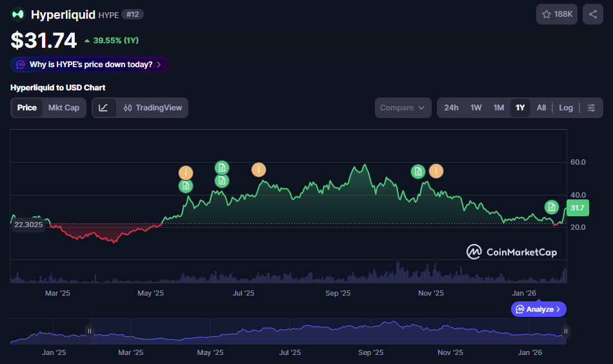Select the All time range
The width and height of the screenshot is (613, 364).
pyautogui.click(x=541, y=108)
